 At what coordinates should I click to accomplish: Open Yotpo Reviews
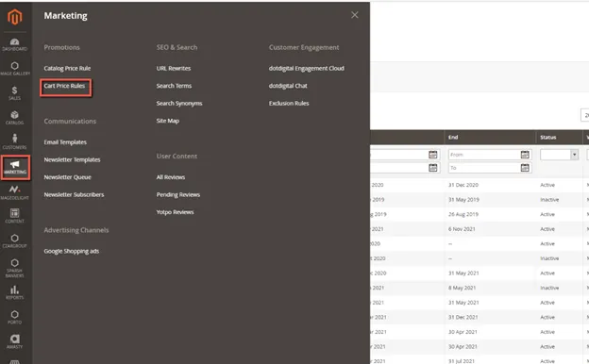click(x=175, y=212)
